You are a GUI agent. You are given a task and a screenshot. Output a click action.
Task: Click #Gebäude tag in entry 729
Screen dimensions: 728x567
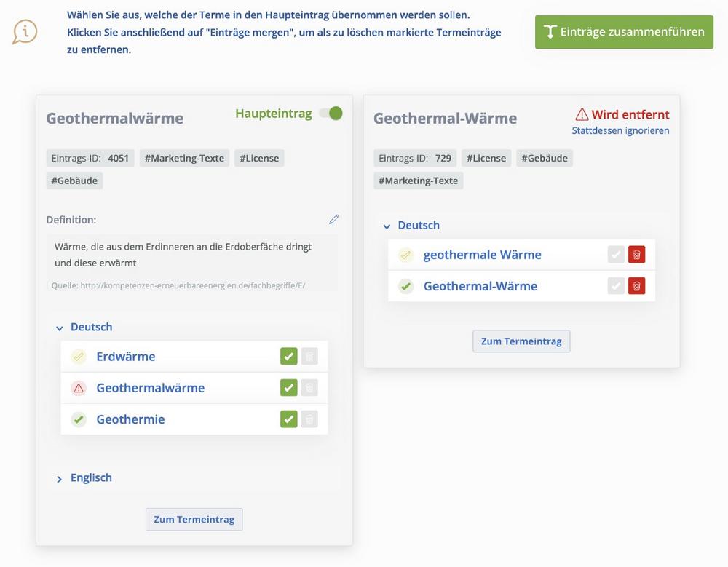pos(544,159)
